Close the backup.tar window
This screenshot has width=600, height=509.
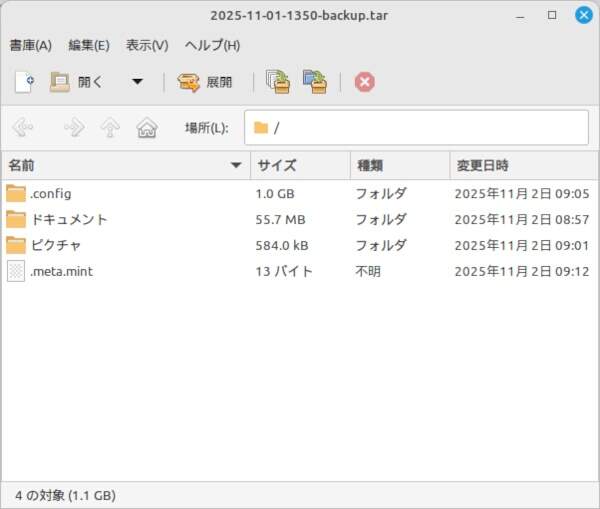click(x=584, y=15)
